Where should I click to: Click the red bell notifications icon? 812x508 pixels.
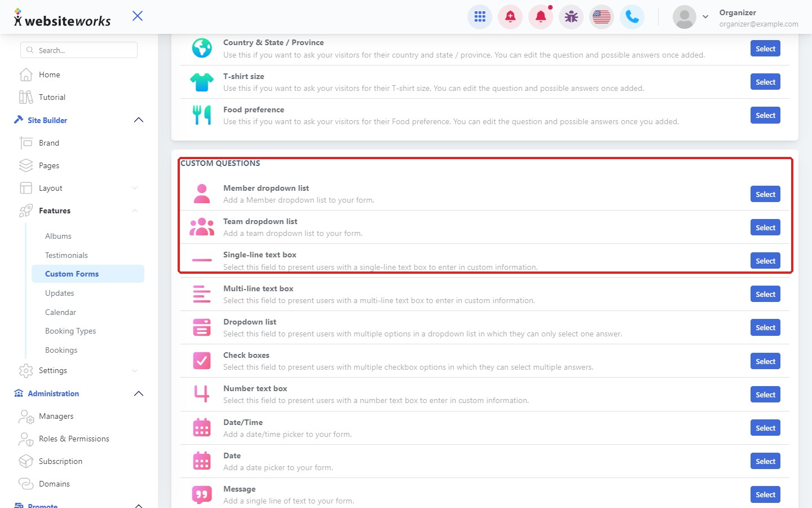(x=541, y=17)
